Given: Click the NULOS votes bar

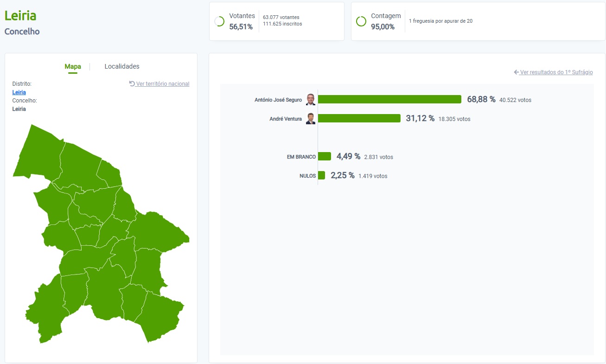Looking at the screenshot, I should point(321,175).
